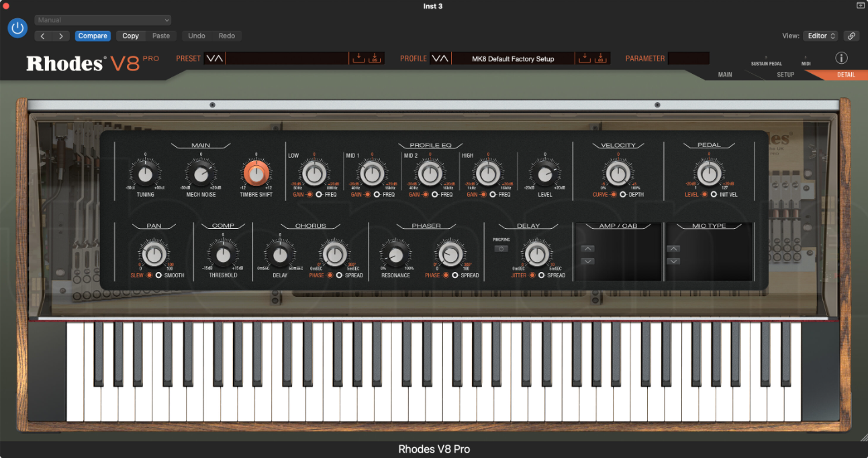Go to next plugin setting arrow
This screenshot has height=458, width=868.
61,36
